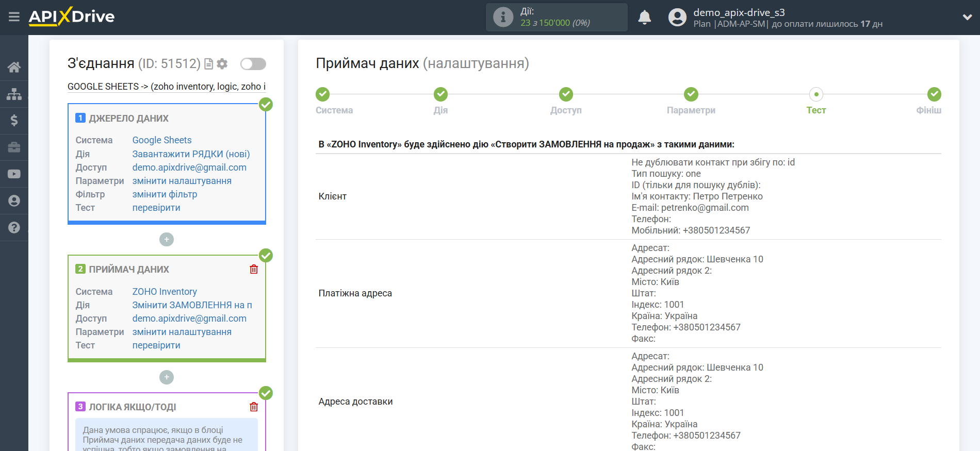Open the user profile sidebar icon

pyautogui.click(x=14, y=201)
